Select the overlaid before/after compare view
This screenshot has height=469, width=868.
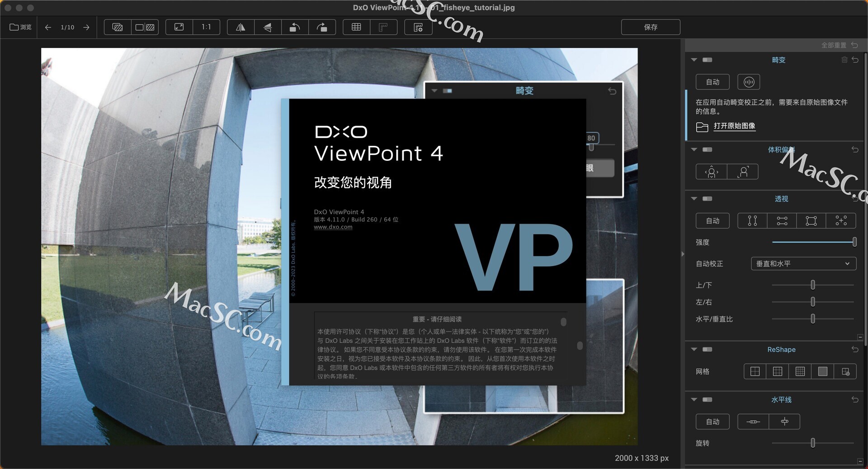(118, 27)
